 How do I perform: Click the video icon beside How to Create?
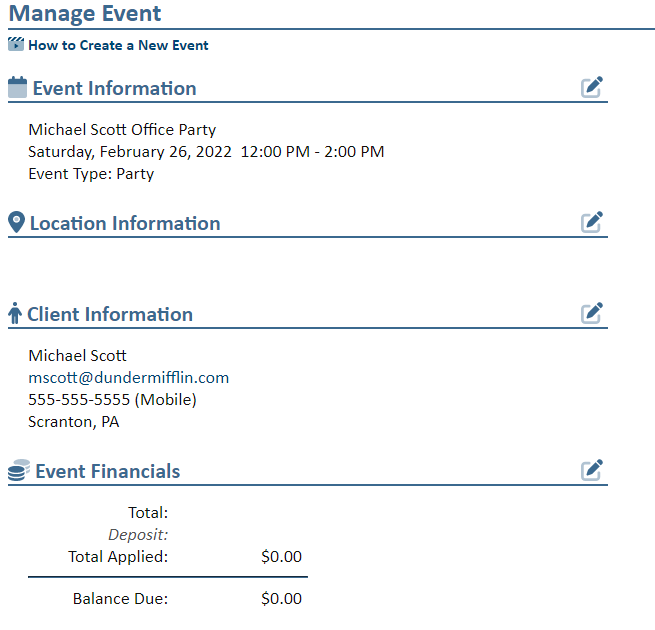(x=16, y=44)
